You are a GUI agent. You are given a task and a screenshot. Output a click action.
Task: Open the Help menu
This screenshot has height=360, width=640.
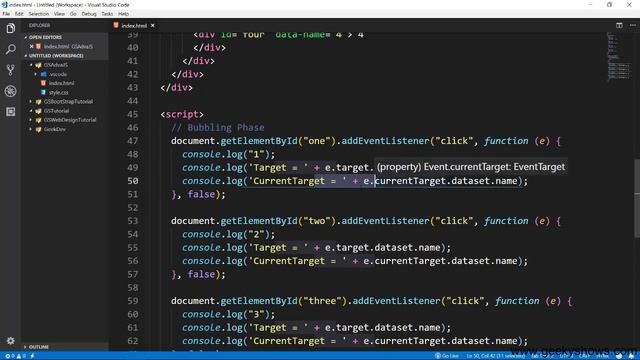pyautogui.click(x=123, y=14)
